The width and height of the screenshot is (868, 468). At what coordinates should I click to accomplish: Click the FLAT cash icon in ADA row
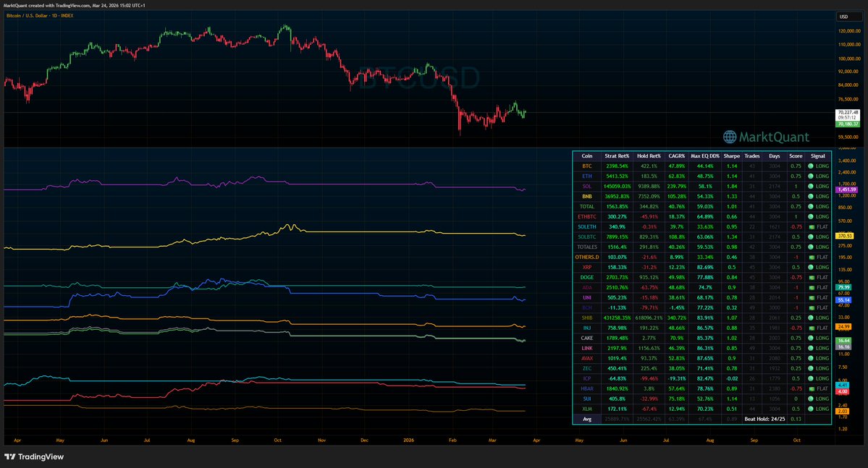click(x=811, y=288)
